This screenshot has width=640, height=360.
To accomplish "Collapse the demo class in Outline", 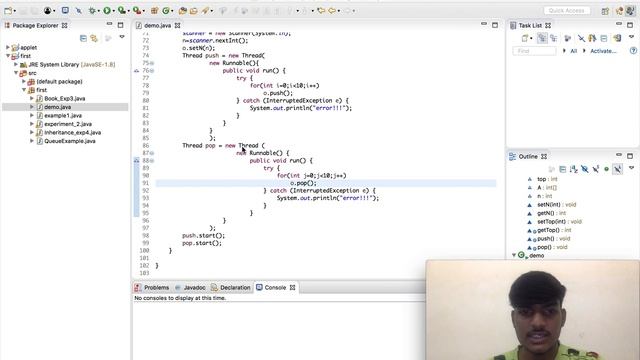I will 514,255.
